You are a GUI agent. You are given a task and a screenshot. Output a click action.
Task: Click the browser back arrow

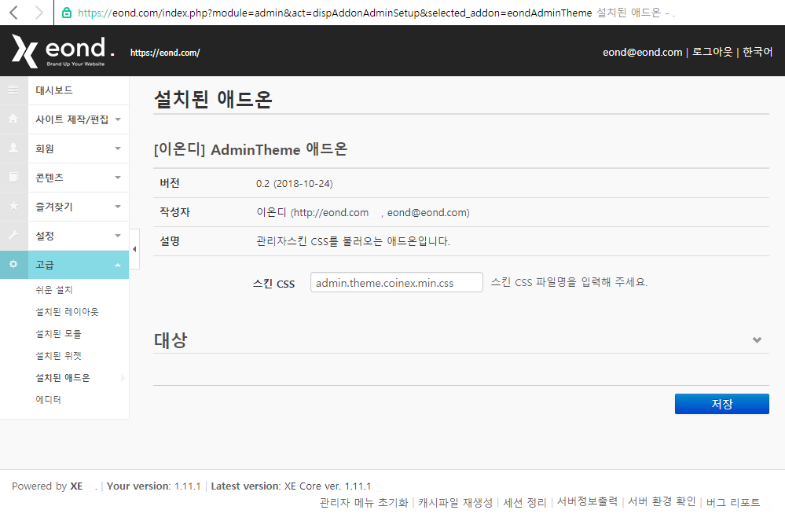[x=14, y=13]
